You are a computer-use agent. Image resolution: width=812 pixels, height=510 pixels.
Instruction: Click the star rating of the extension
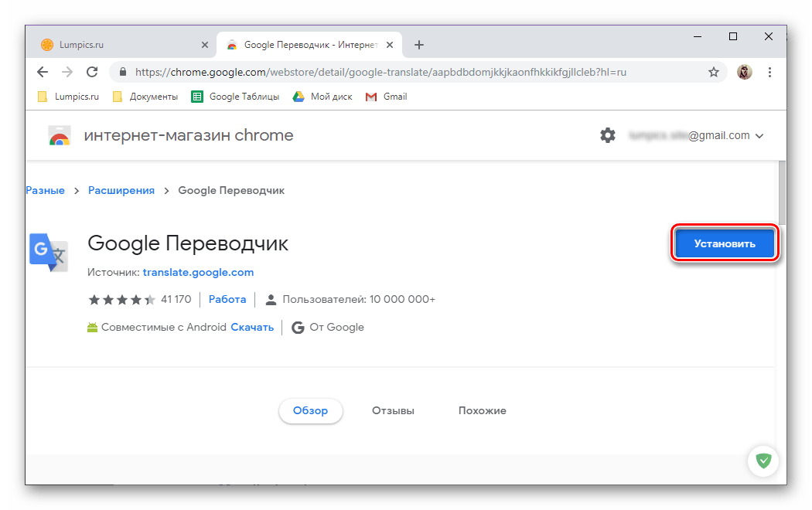[x=121, y=300]
